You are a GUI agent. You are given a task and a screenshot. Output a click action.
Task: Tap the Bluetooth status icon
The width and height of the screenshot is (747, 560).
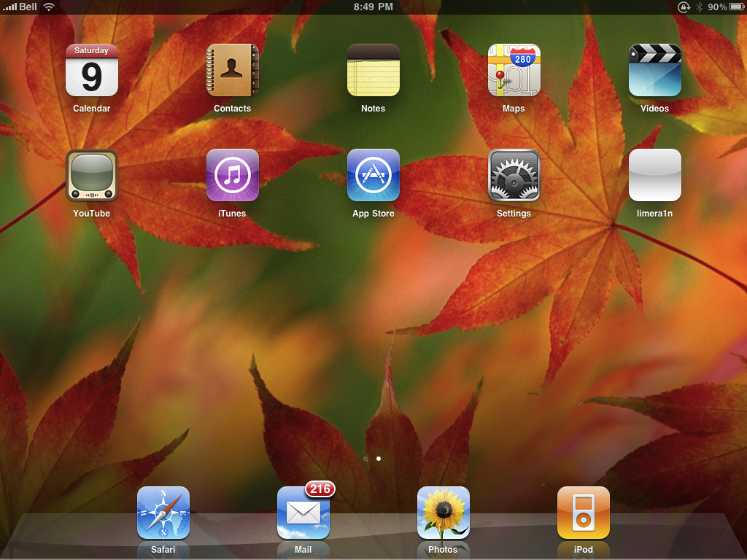click(699, 7)
